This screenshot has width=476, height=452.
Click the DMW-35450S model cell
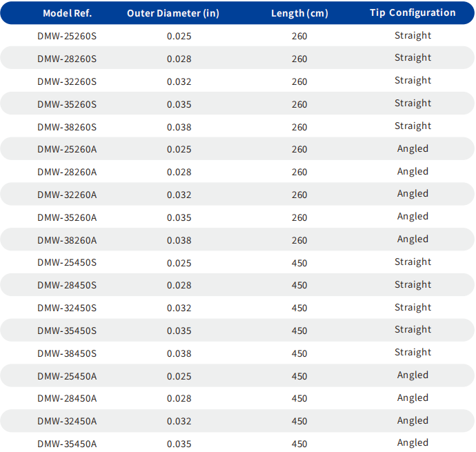coord(67,331)
